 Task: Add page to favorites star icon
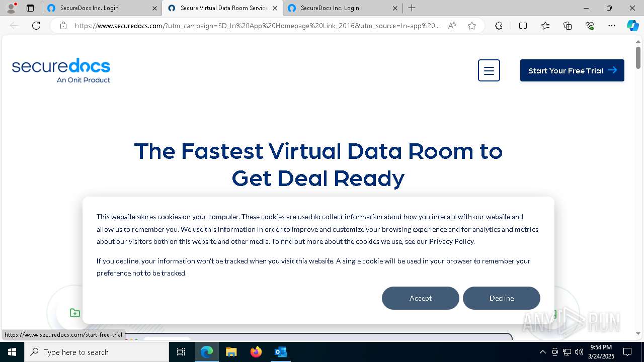pyautogui.click(x=472, y=26)
